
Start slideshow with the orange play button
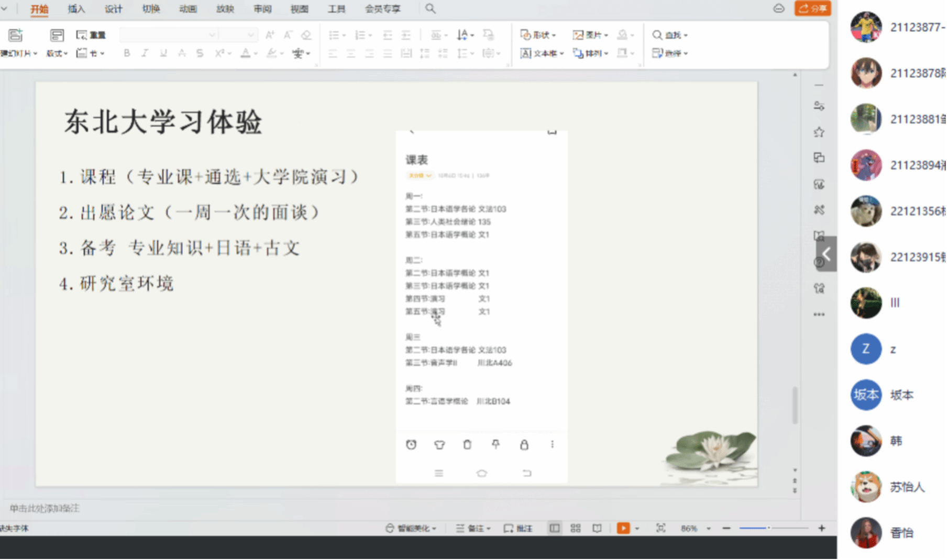(x=623, y=528)
